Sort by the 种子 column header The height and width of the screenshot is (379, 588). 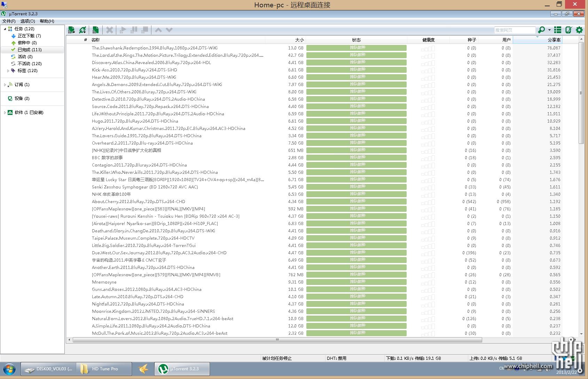[x=464, y=40]
